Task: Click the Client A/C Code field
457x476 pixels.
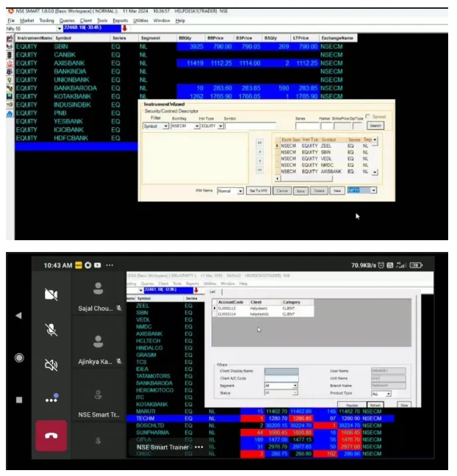Action: 281,378
